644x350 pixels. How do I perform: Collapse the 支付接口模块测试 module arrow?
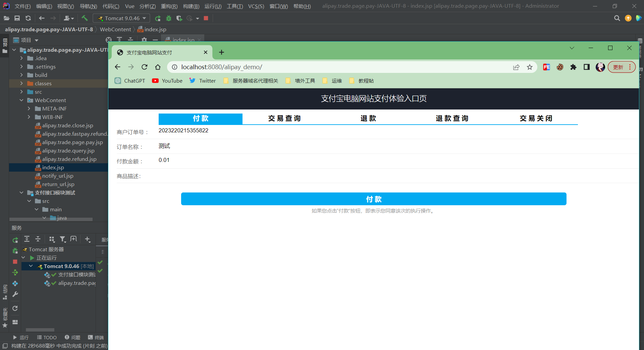(x=21, y=192)
